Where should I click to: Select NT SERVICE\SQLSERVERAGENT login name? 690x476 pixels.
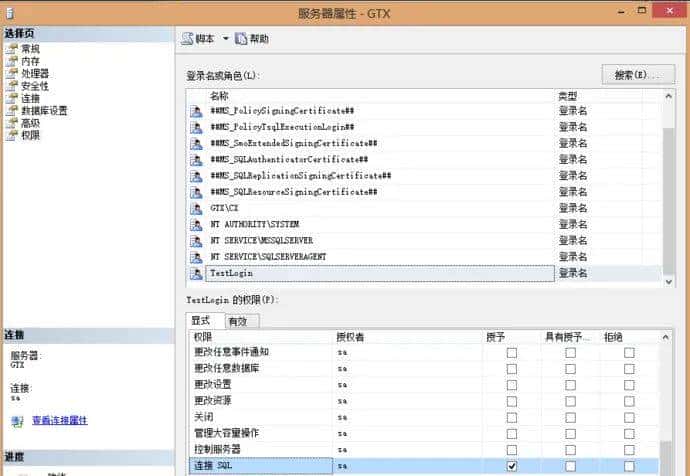[x=268, y=257]
